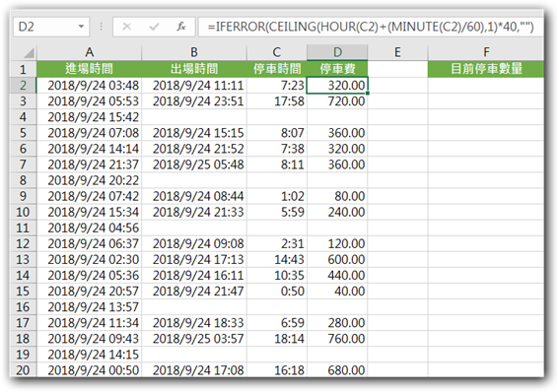Click cell with 2018/9/24 20:22
The image size is (559, 392).
[89, 180]
